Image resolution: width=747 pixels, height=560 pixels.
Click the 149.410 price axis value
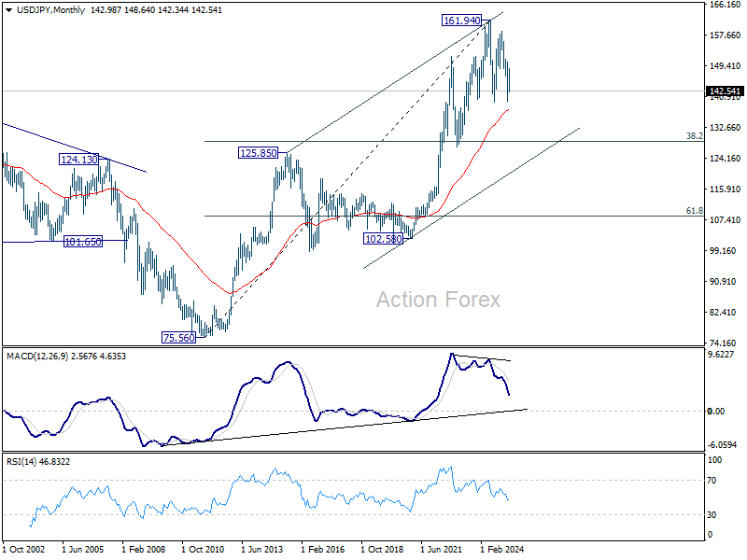(725, 66)
